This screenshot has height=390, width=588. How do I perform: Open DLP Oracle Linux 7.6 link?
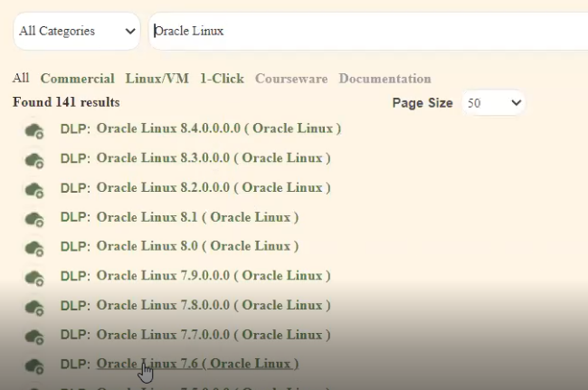(197, 364)
